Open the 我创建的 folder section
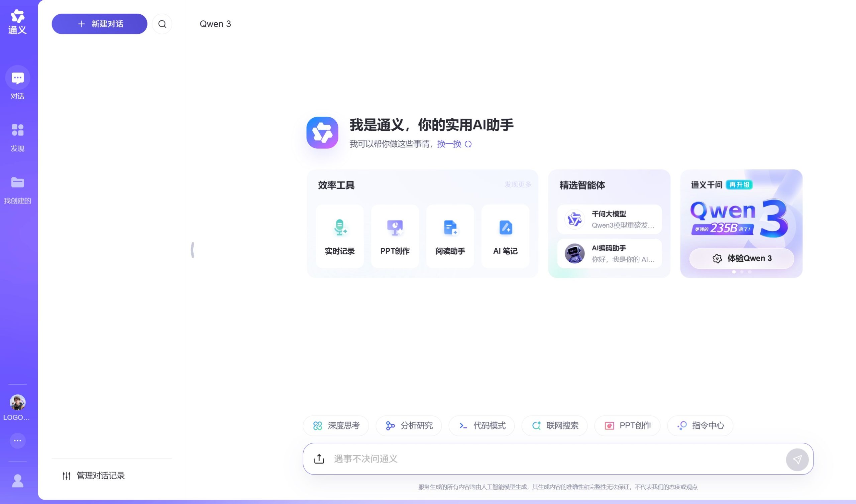Screen dimensions: 856x504 coord(17,191)
